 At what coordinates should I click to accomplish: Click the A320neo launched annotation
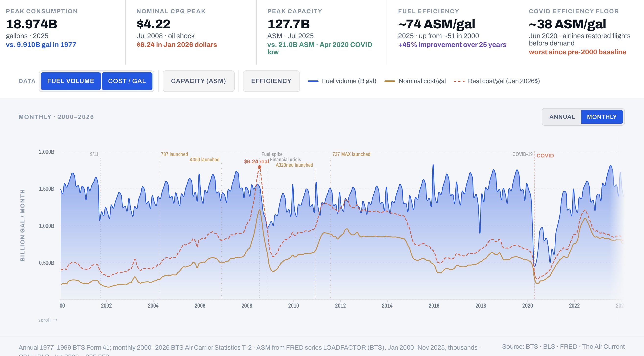pos(294,165)
